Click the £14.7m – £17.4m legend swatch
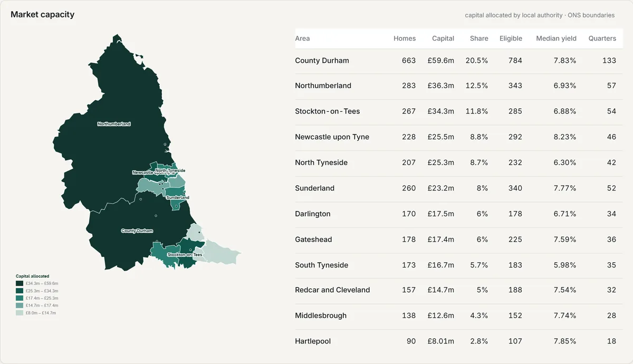Viewport: 633px width, 364px height. (20, 305)
